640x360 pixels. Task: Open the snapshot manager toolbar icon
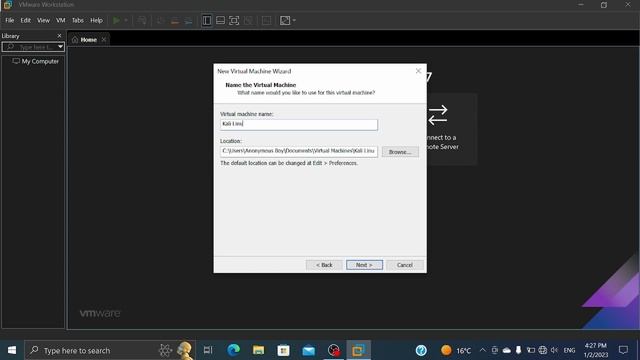point(188,20)
